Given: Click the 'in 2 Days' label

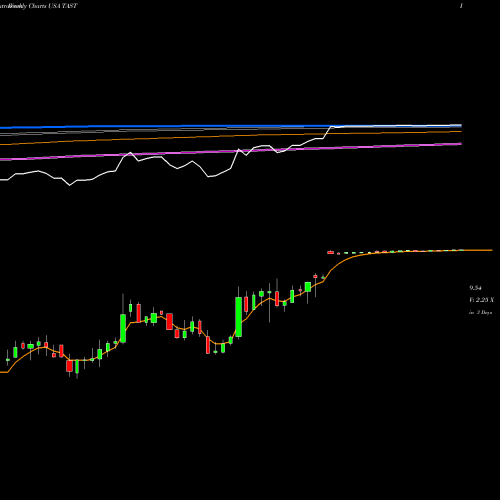Looking at the screenshot, I should pos(481,313).
